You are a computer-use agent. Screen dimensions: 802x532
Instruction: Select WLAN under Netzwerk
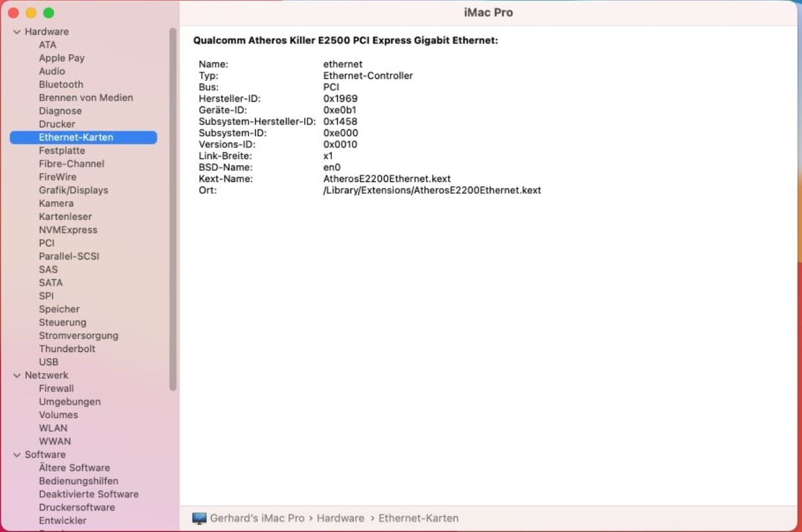tap(53, 428)
